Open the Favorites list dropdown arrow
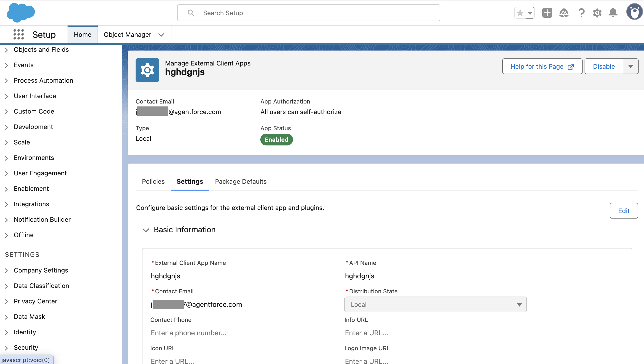This screenshot has width=644, height=364. [530, 13]
